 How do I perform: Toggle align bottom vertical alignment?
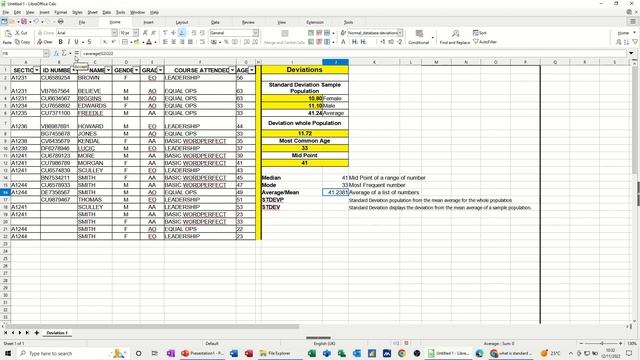[182, 33]
